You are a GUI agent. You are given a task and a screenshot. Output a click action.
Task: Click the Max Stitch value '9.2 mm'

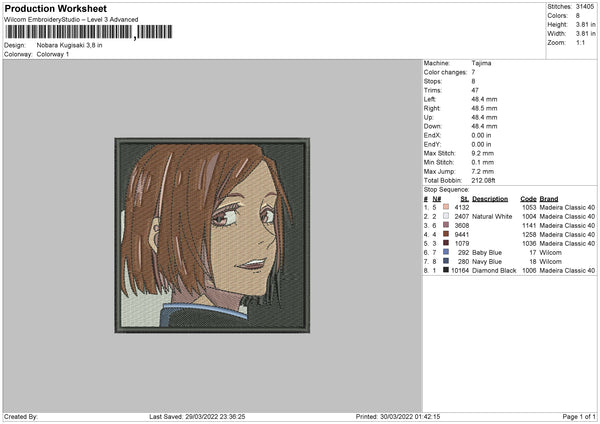(483, 153)
